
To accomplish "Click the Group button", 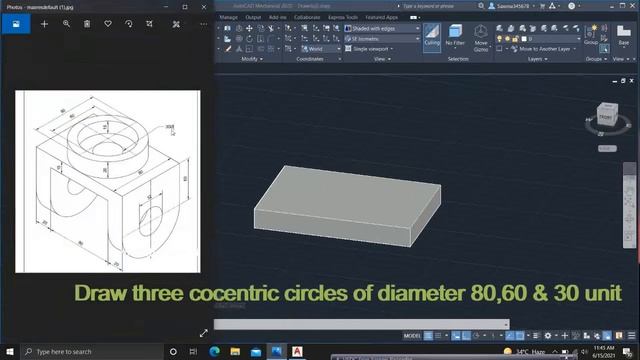I will (x=591, y=35).
